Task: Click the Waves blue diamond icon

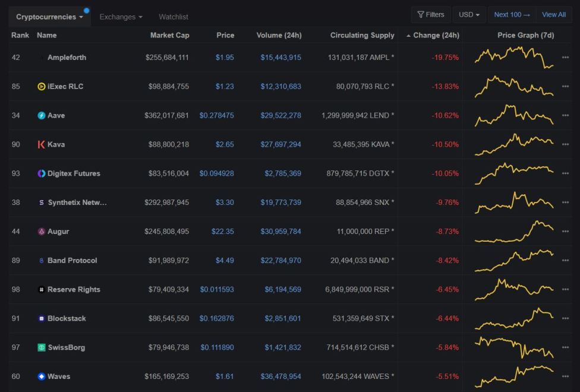Action: click(x=42, y=377)
